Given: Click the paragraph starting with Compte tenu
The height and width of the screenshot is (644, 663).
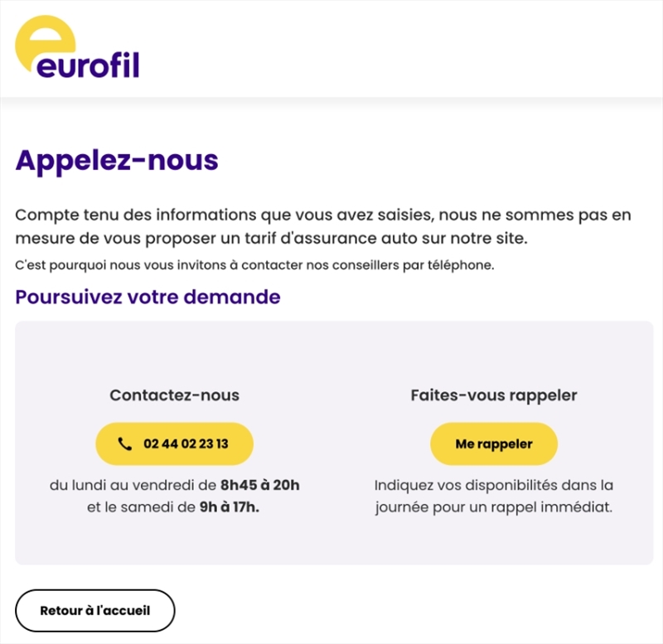Looking at the screenshot, I should [322, 227].
